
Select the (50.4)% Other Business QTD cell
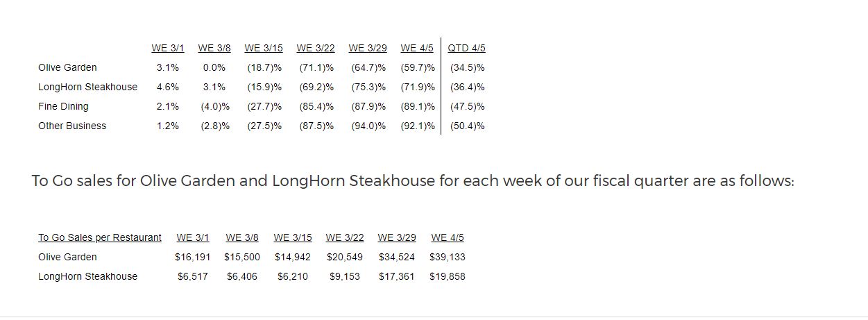[x=467, y=126]
